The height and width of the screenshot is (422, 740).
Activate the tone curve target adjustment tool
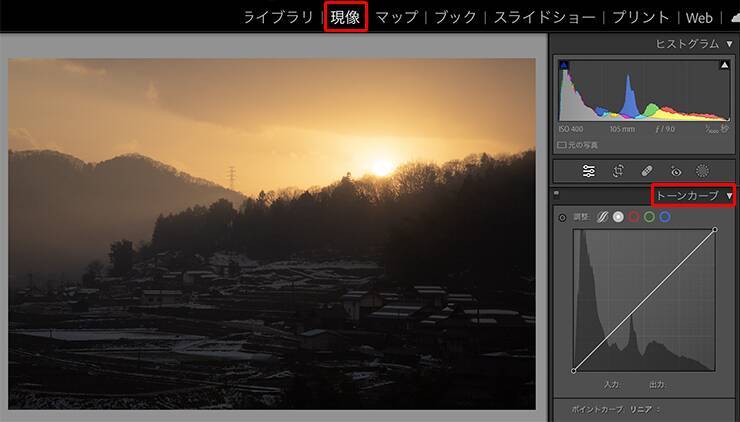point(562,218)
